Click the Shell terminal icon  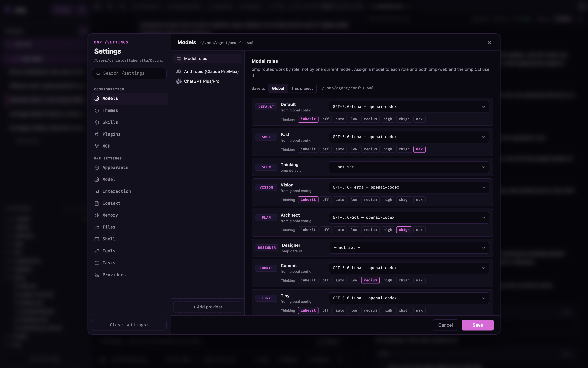point(97,239)
